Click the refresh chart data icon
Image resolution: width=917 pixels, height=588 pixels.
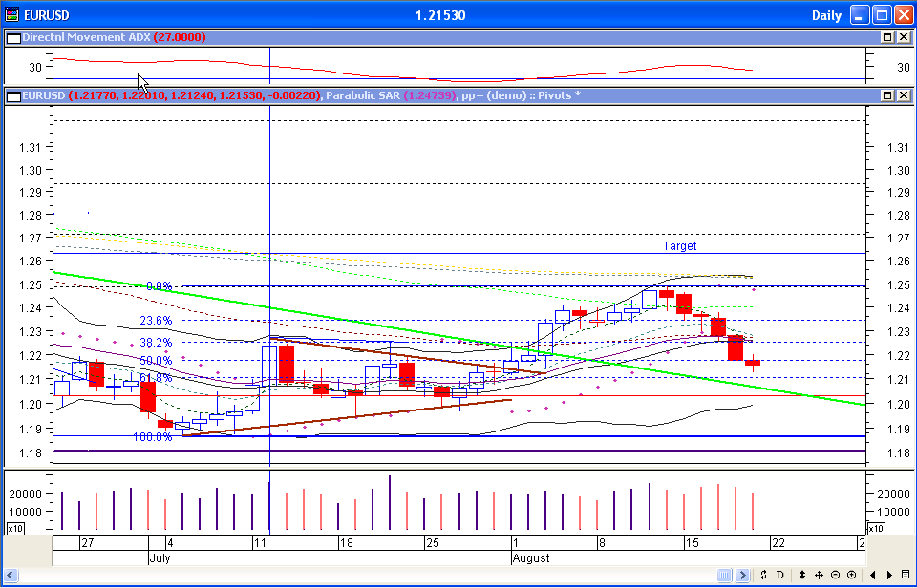coord(763,576)
